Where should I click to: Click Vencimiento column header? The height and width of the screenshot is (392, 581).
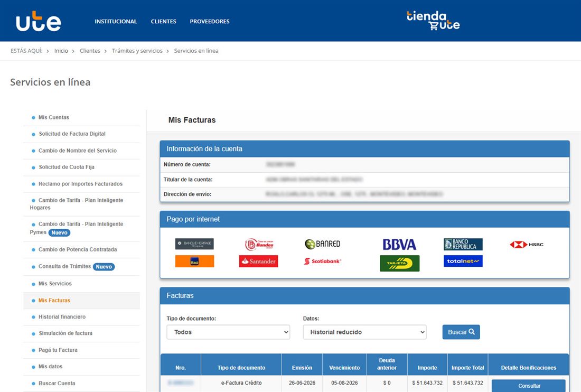coord(344,364)
